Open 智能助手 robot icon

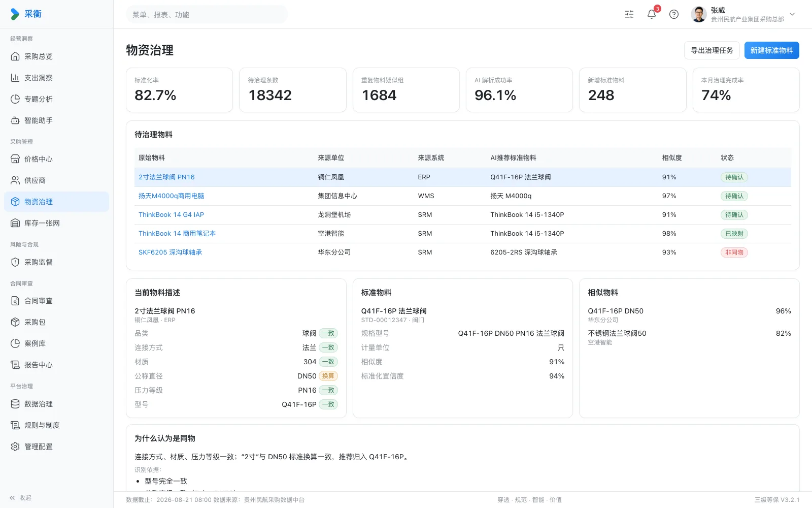click(x=15, y=120)
